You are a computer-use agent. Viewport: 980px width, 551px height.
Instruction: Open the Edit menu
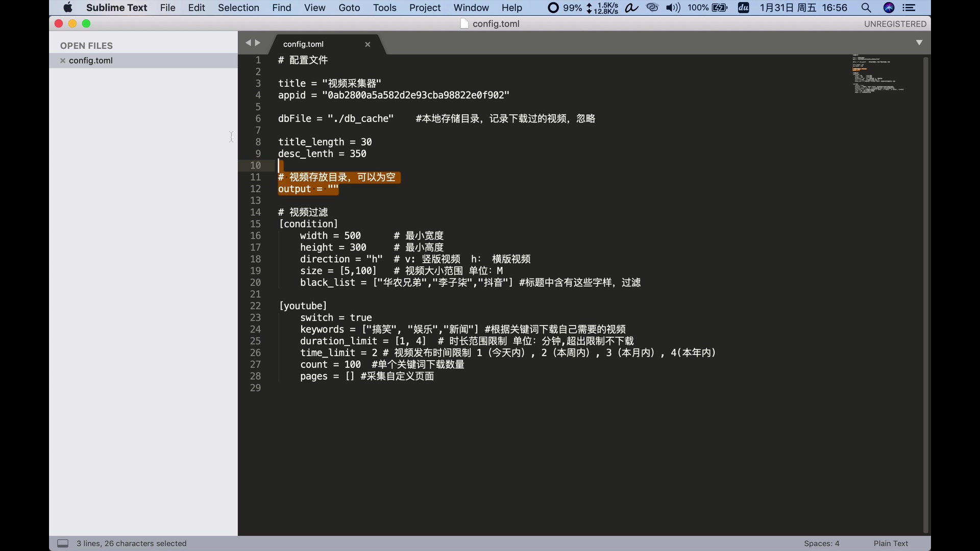(x=196, y=8)
